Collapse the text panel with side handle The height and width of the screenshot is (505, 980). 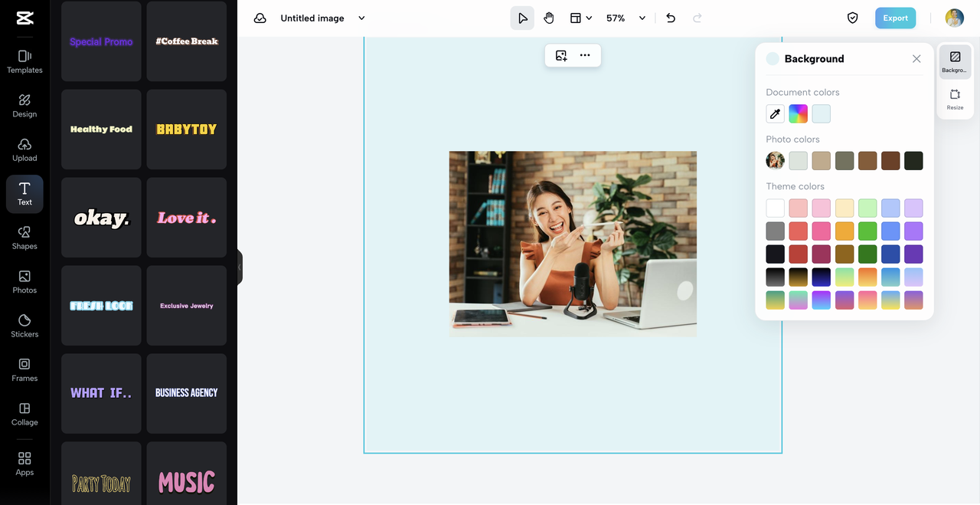240,267
